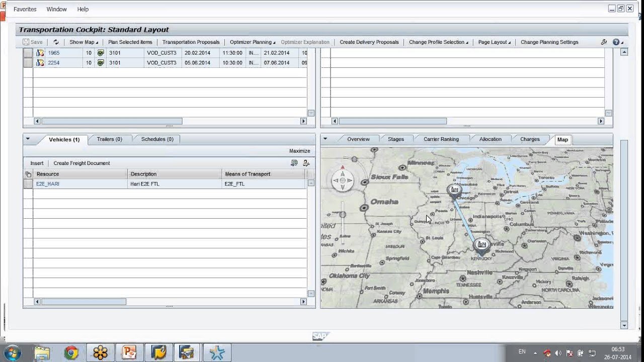This screenshot has width=644, height=362.
Task: Click freight unit icon in row 2254
Action: pyautogui.click(x=40, y=63)
